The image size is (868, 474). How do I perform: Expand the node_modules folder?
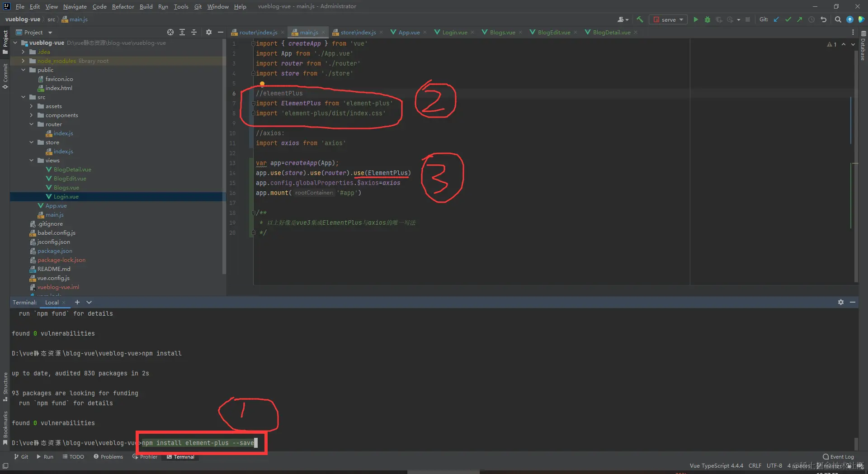click(23, 61)
